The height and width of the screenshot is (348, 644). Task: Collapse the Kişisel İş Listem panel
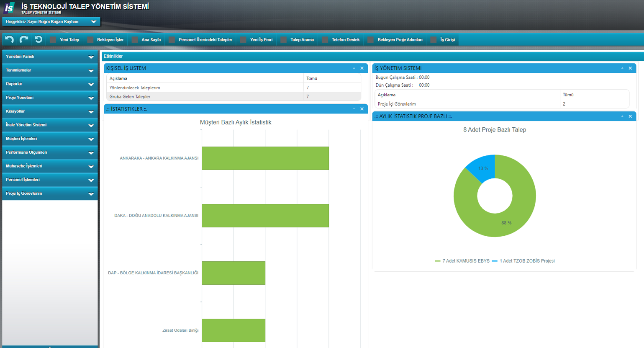pos(354,68)
